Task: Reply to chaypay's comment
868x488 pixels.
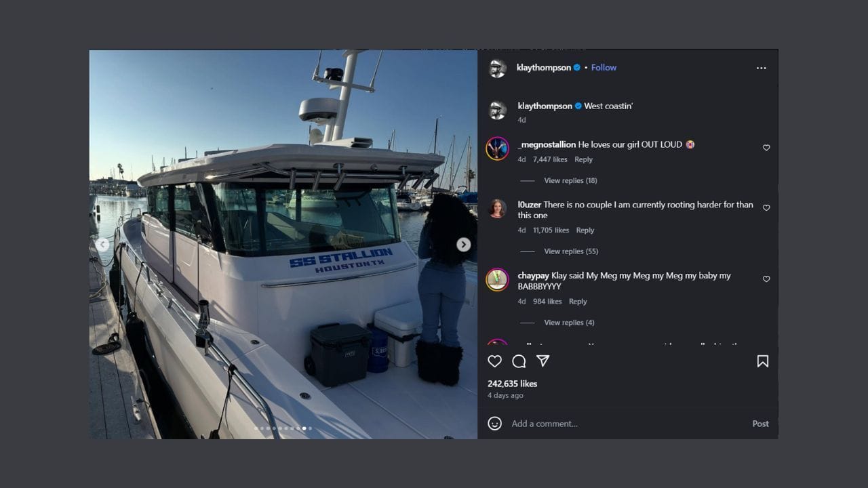Action: click(x=578, y=301)
